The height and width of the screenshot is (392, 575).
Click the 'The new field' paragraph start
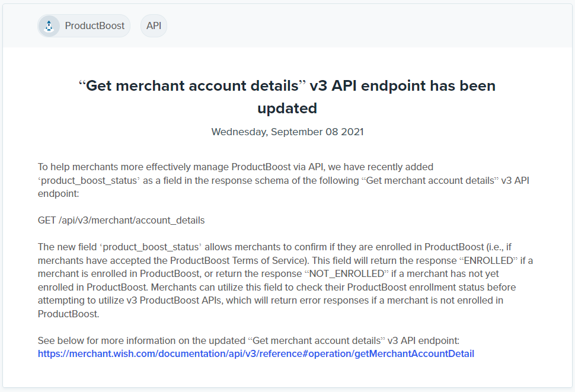67,247
